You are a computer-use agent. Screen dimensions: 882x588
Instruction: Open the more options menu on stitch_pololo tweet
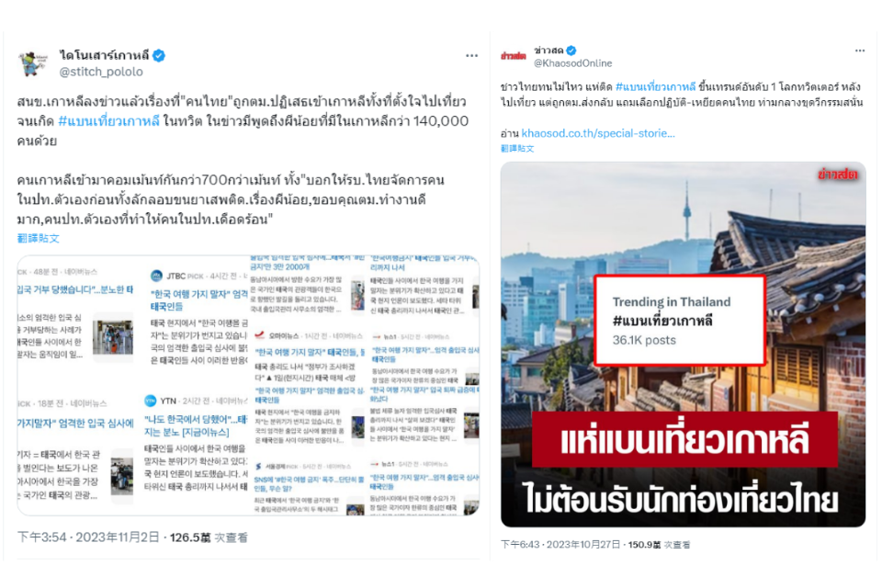(x=471, y=55)
